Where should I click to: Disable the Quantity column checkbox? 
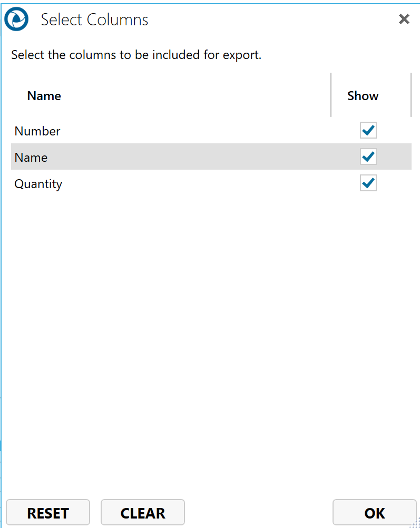(x=368, y=183)
